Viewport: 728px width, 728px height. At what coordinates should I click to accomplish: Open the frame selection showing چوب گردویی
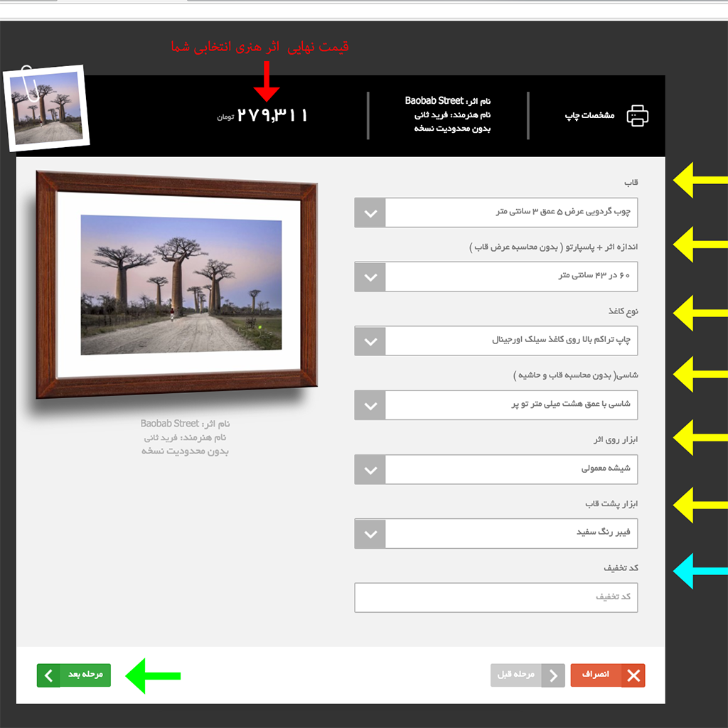[x=496, y=213]
